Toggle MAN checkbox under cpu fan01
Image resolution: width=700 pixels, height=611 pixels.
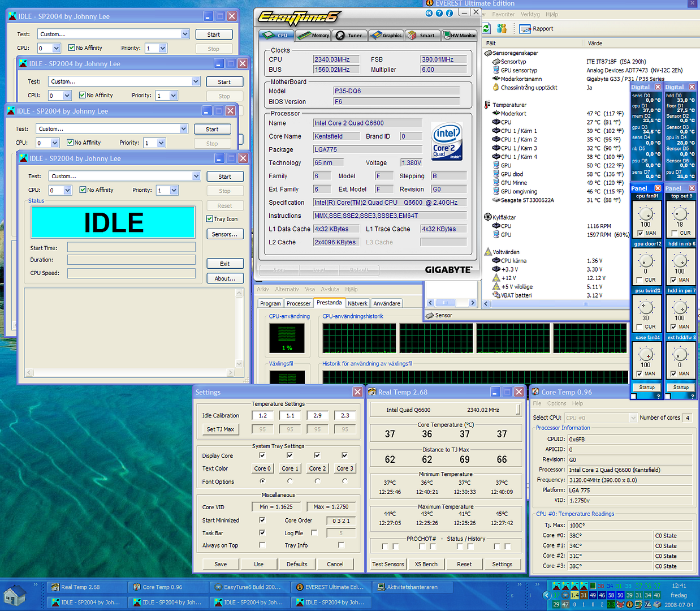point(640,233)
